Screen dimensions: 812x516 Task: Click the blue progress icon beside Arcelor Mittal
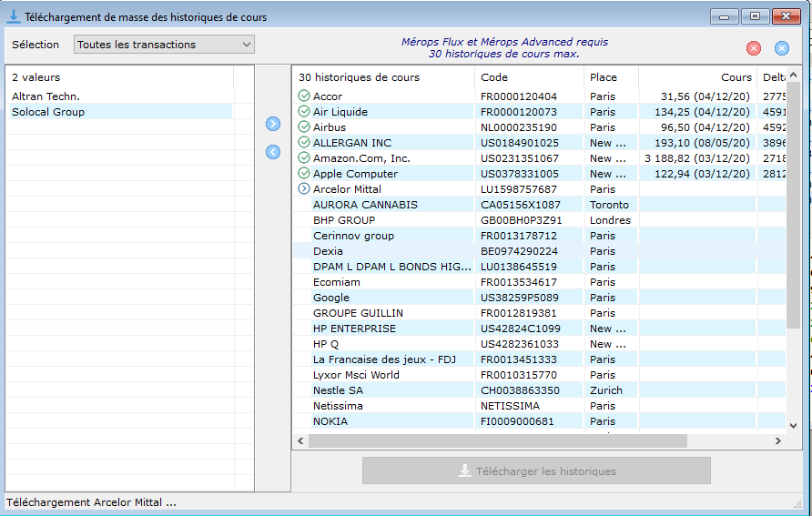point(304,189)
